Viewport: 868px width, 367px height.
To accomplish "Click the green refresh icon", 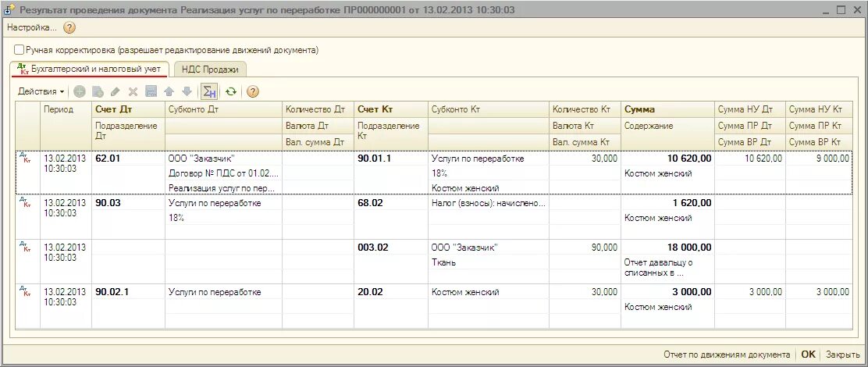I will (x=231, y=91).
